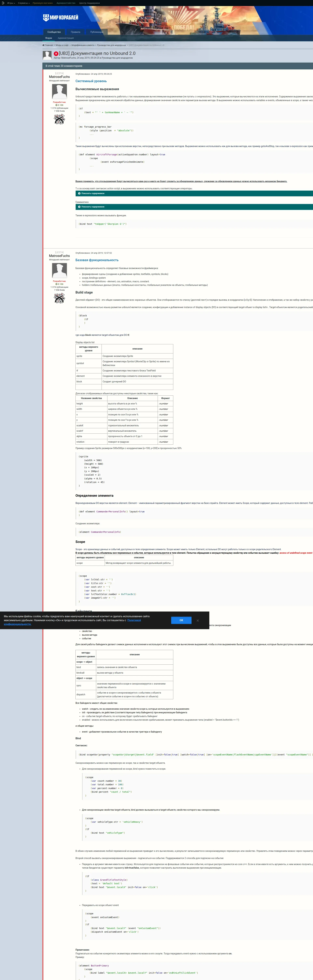Image resolution: width=313 pixels, height=980 pixels.
Task: Click the Мир Кораблей logo
Action: pyautogui.click(x=61, y=17)
